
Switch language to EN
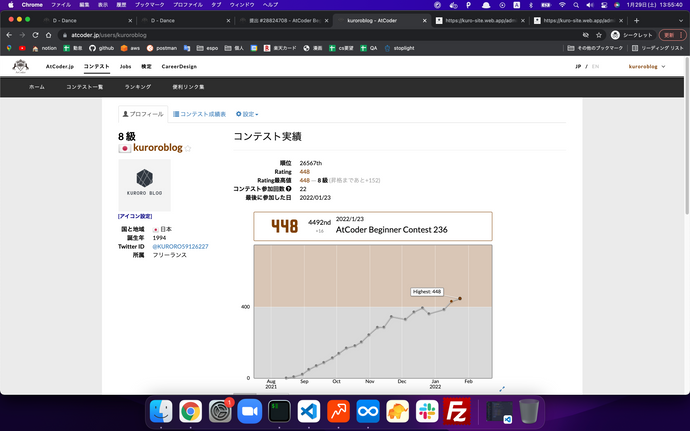(x=595, y=66)
